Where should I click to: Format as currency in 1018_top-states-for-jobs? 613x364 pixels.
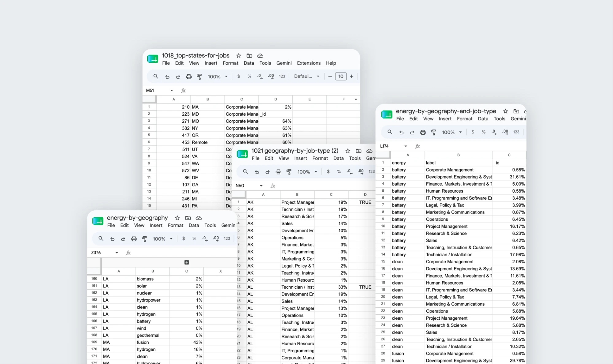pyautogui.click(x=238, y=76)
